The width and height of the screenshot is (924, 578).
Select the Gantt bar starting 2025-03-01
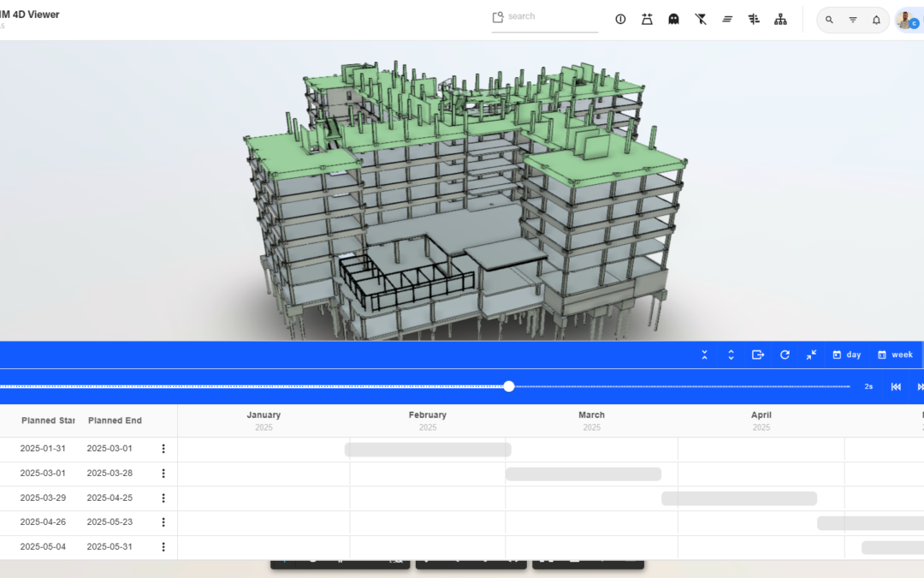pyautogui.click(x=583, y=474)
